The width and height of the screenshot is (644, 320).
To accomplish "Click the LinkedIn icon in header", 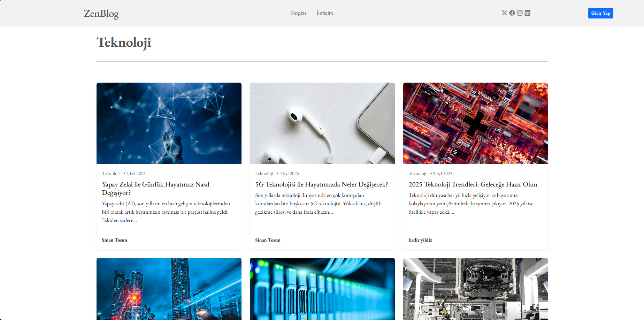I will [527, 13].
